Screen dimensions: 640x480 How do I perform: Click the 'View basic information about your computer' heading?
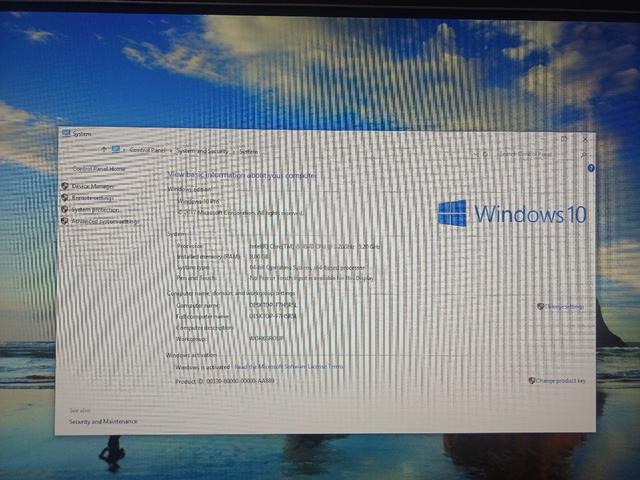pyautogui.click(x=242, y=175)
